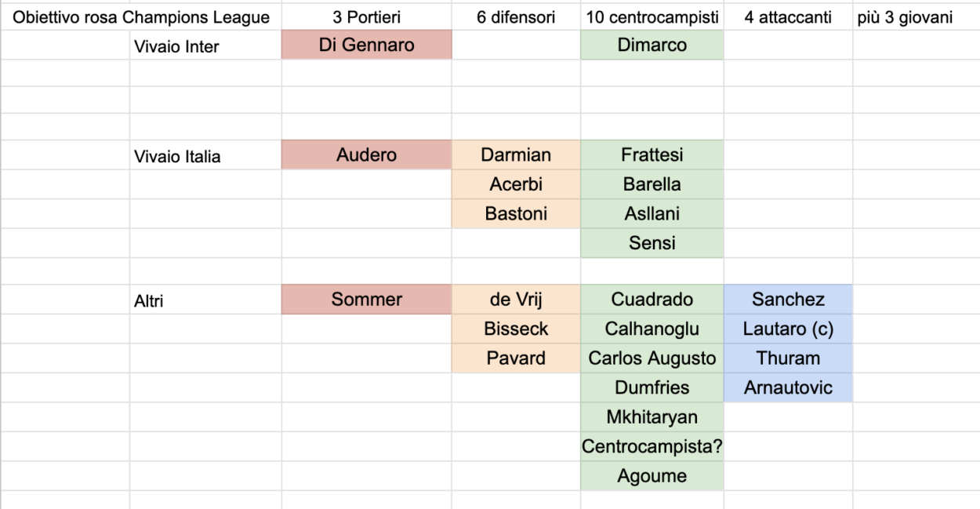Click the Lautaro (c) cell
The width and height of the screenshot is (980, 509).
tap(787, 329)
